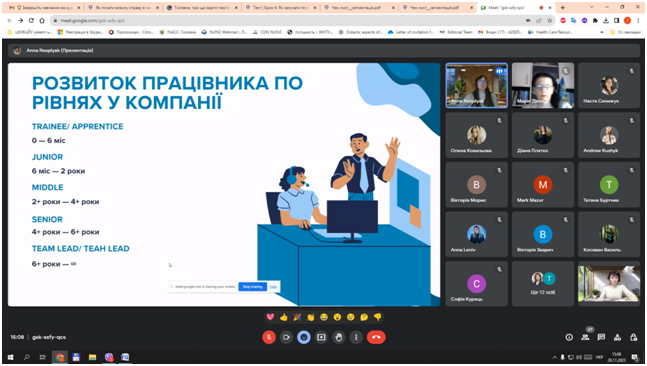Show the participants list panel
Screen dimensions: 647x366
pos(585,337)
